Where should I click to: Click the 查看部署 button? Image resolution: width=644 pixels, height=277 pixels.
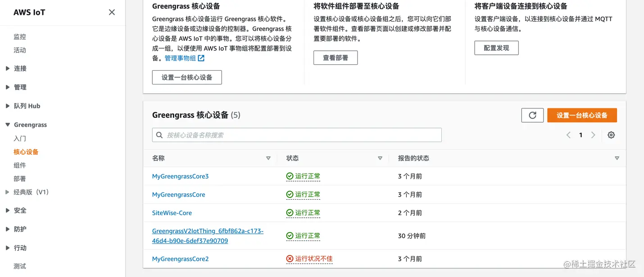(x=336, y=58)
